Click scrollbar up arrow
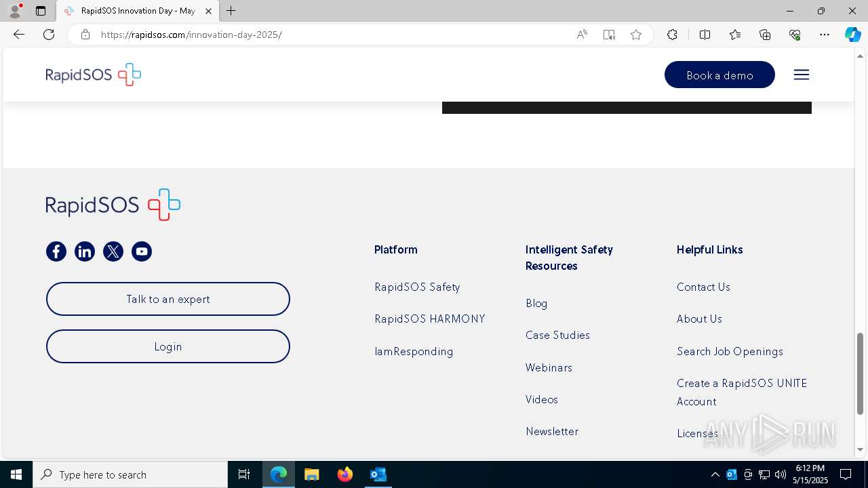868x488 pixels. [x=861, y=56]
